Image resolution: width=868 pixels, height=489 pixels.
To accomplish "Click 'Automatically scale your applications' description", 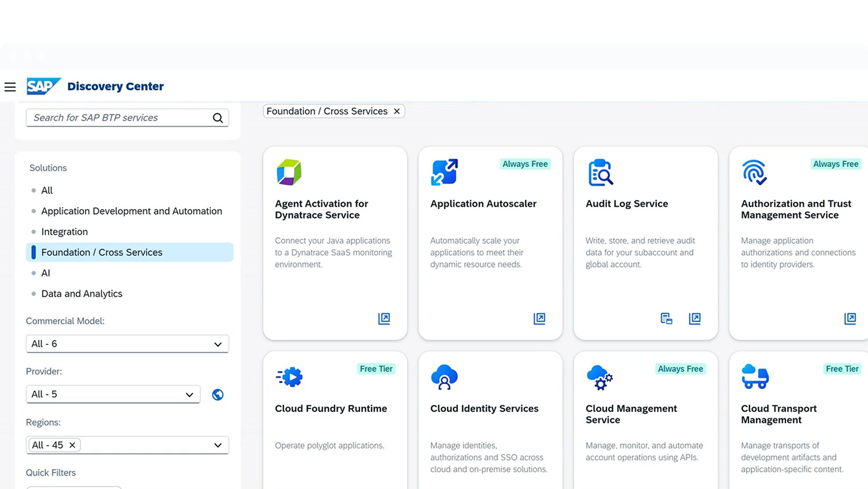I will [x=477, y=253].
